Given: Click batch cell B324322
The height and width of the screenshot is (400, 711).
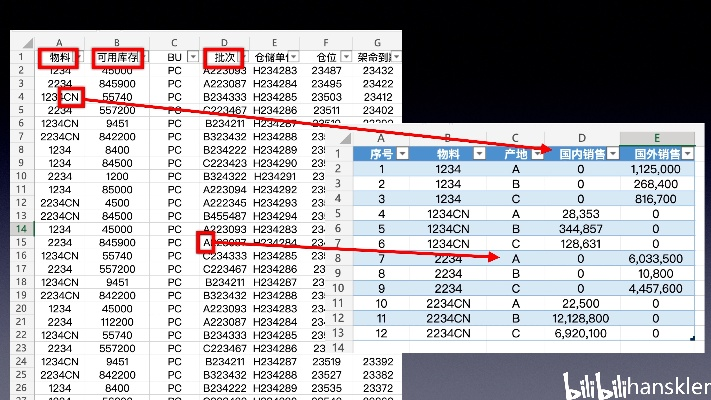Looking at the screenshot, I should pyautogui.click(x=224, y=176).
